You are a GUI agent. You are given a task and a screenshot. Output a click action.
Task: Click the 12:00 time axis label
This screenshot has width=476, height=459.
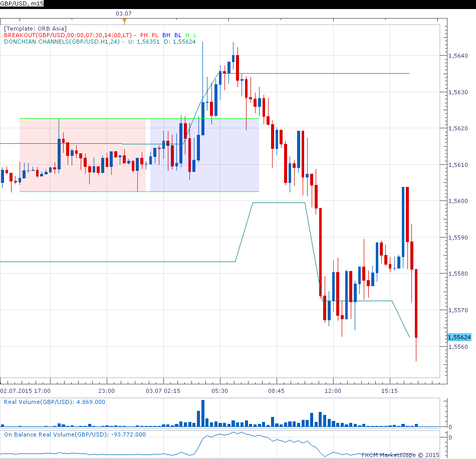[333, 391]
